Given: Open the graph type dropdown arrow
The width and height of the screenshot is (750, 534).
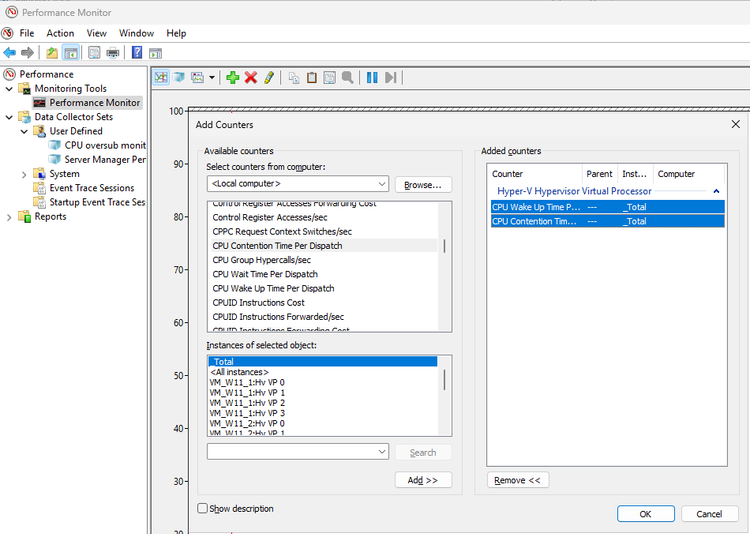Looking at the screenshot, I should pyautogui.click(x=211, y=77).
